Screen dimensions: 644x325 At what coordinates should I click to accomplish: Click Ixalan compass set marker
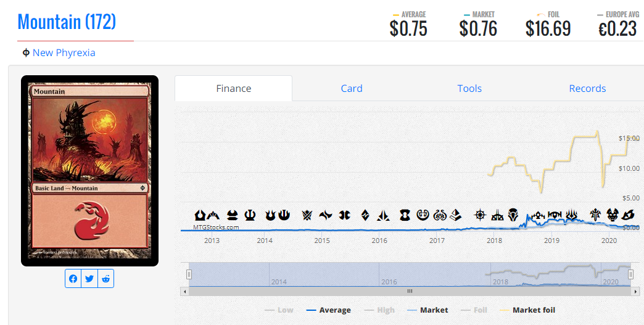click(x=480, y=215)
